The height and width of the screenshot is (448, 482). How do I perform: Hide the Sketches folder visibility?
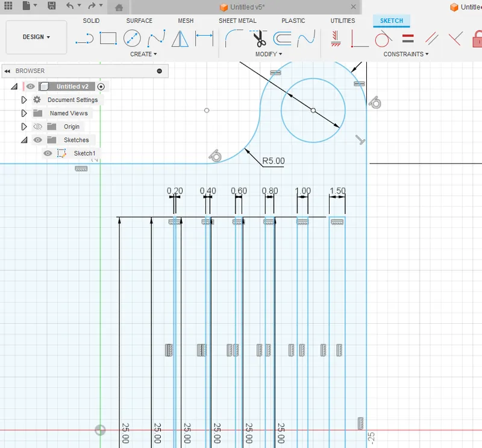pyautogui.click(x=38, y=140)
